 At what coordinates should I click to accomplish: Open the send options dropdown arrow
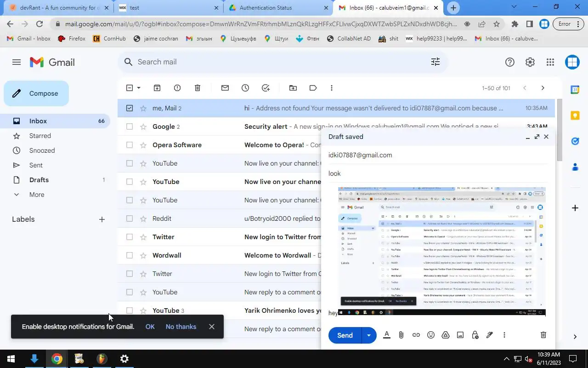coord(369,335)
